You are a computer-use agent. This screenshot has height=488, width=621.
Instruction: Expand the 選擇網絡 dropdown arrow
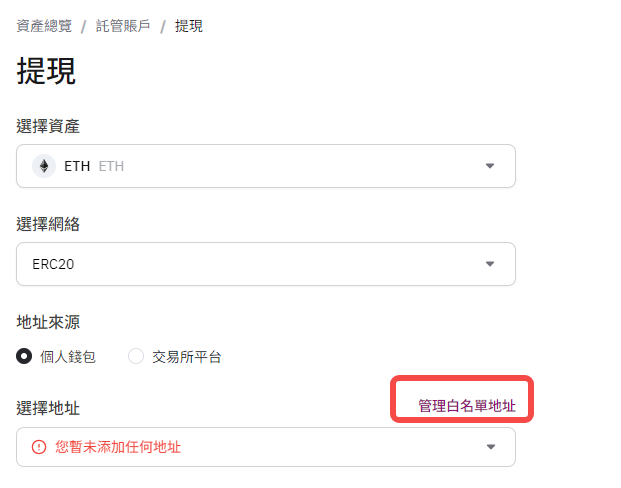[490, 264]
